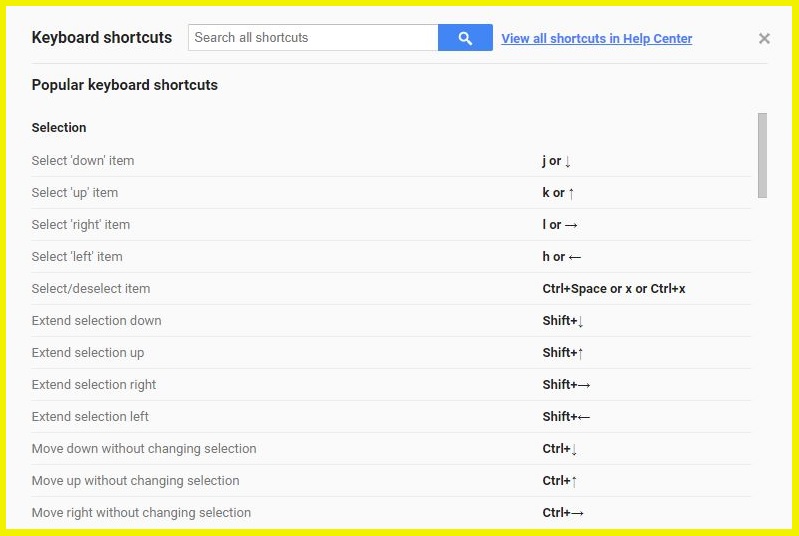Viewport: 799px width, 536px height.
Task: Click the Extend selection right entry
Action: [x=391, y=385]
